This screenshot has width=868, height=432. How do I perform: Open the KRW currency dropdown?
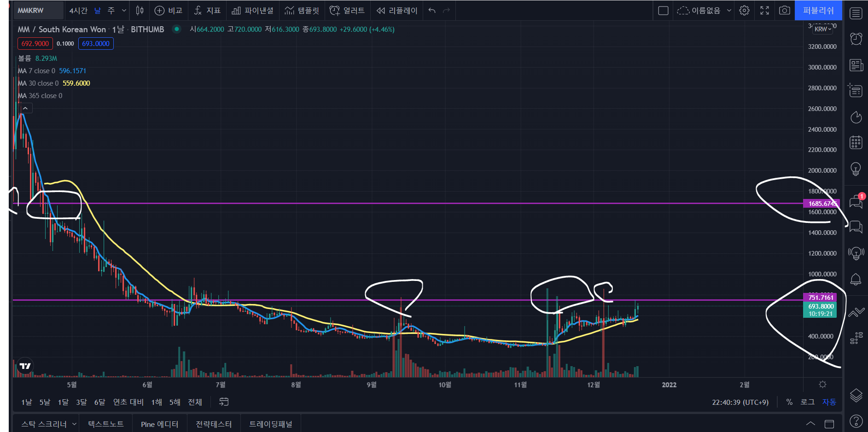coord(823,29)
